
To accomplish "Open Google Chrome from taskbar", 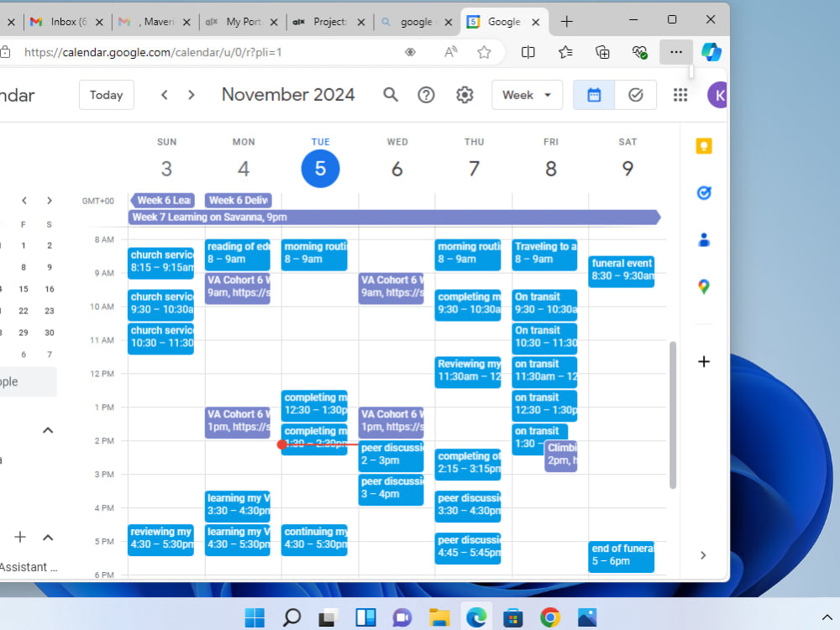I will (550, 617).
